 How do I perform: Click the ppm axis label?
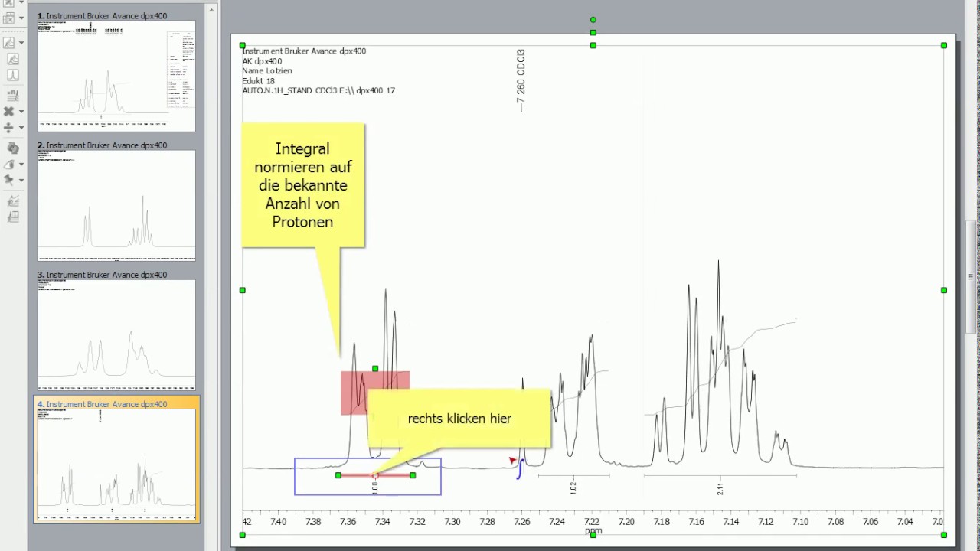593,530
